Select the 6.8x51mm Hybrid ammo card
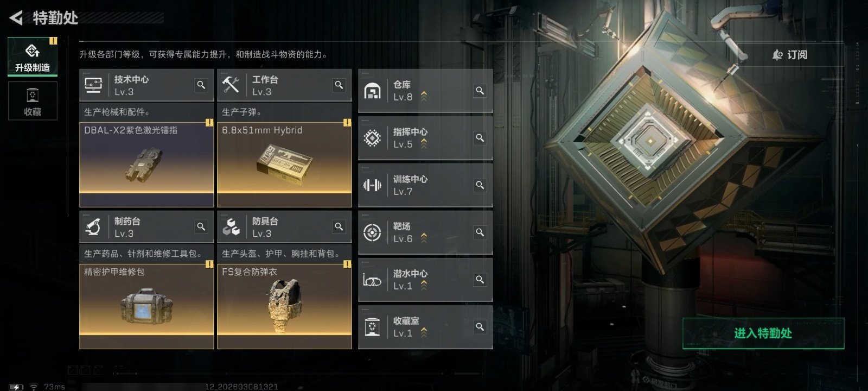This screenshot has height=391, width=868. tap(284, 165)
